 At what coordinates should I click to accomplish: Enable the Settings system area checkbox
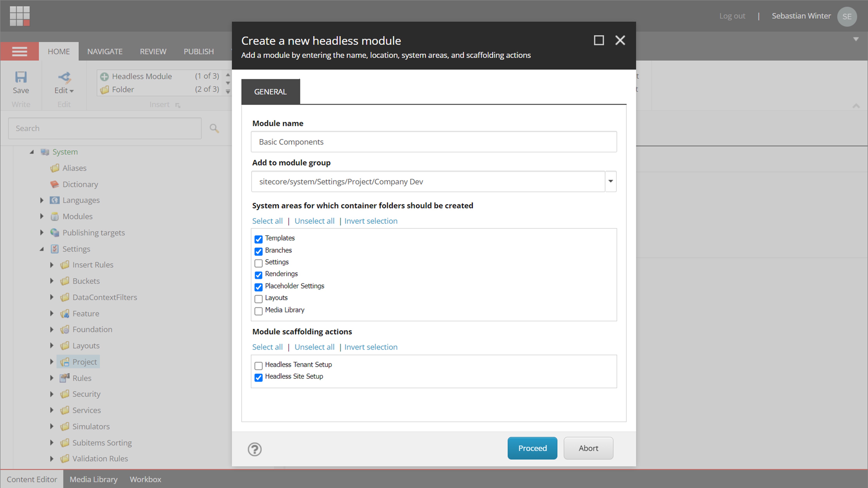(258, 263)
